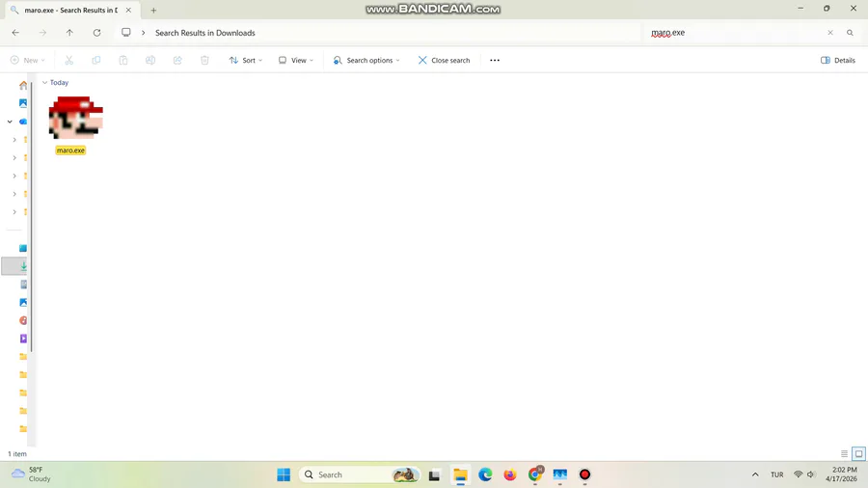868x488 pixels.
Task: Click the TUR language indicator
Action: pos(776,474)
